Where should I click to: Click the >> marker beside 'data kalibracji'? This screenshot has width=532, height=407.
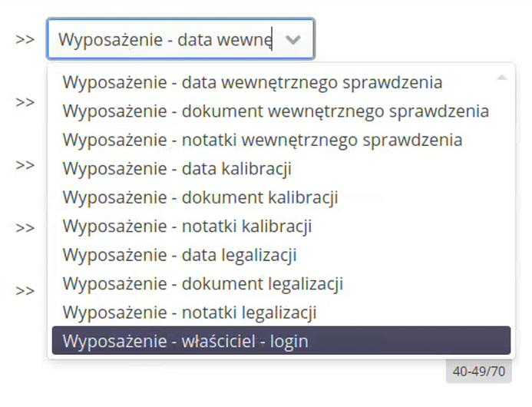pyautogui.click(x=25, y=165)
